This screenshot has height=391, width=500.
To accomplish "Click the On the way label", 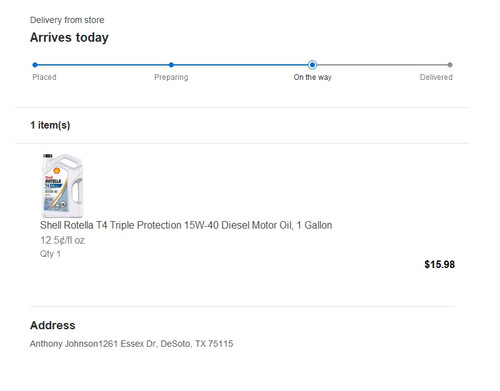I will (312, 77).
